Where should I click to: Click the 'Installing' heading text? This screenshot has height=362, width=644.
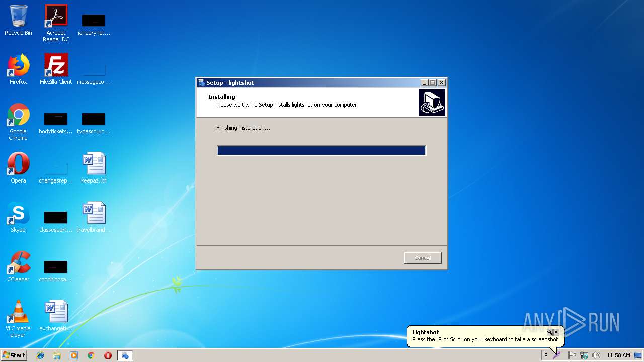(x=222, y=97)
